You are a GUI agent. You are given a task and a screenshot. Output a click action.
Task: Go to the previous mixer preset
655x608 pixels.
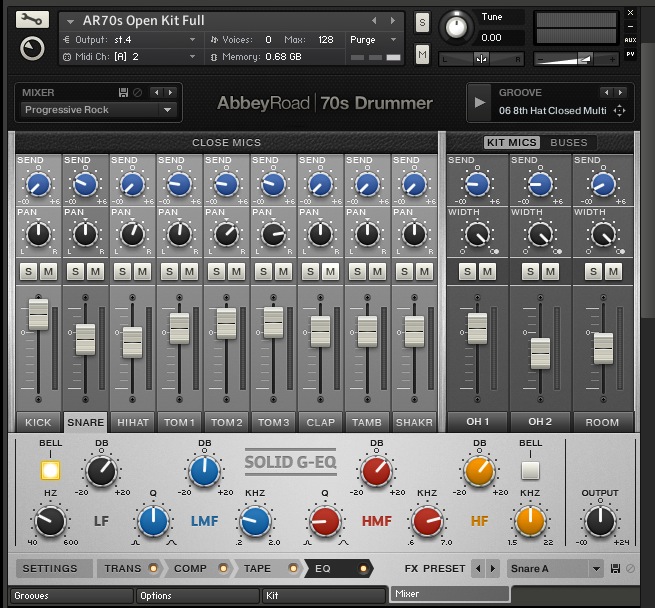coord(157,92)
